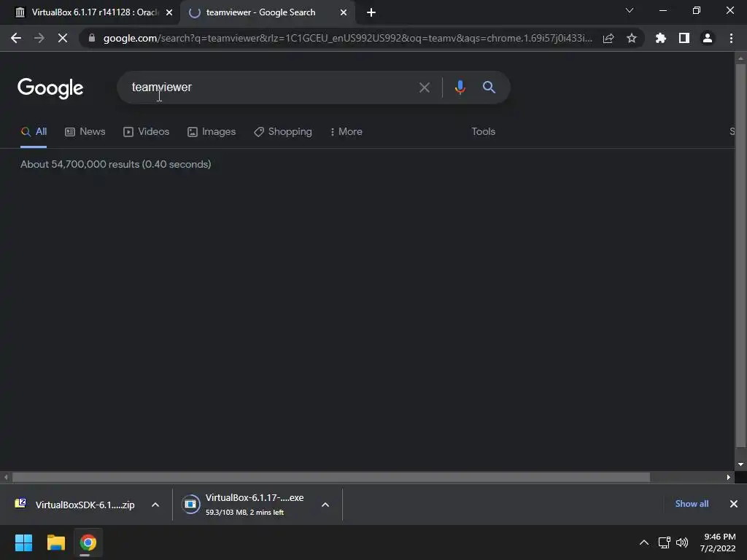Stop loading the page
Viewport: 747px width, 560px height.
click(63, 38)
